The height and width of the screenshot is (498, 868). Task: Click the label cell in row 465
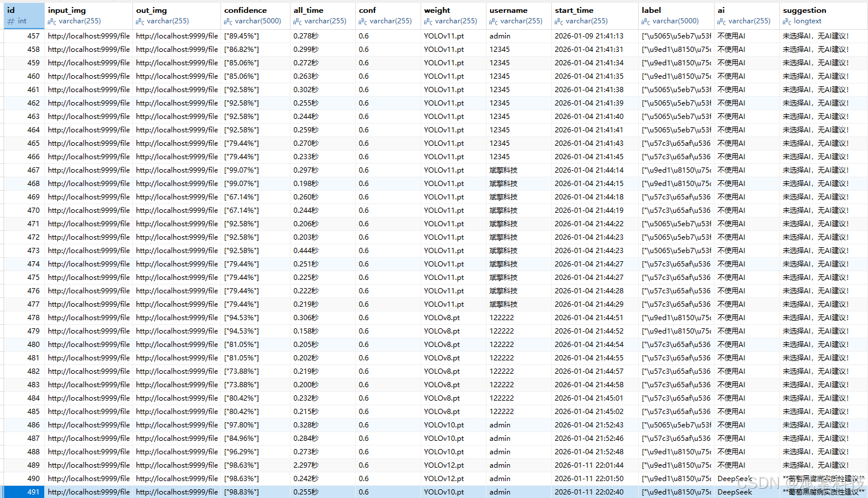tap(676, 143)
